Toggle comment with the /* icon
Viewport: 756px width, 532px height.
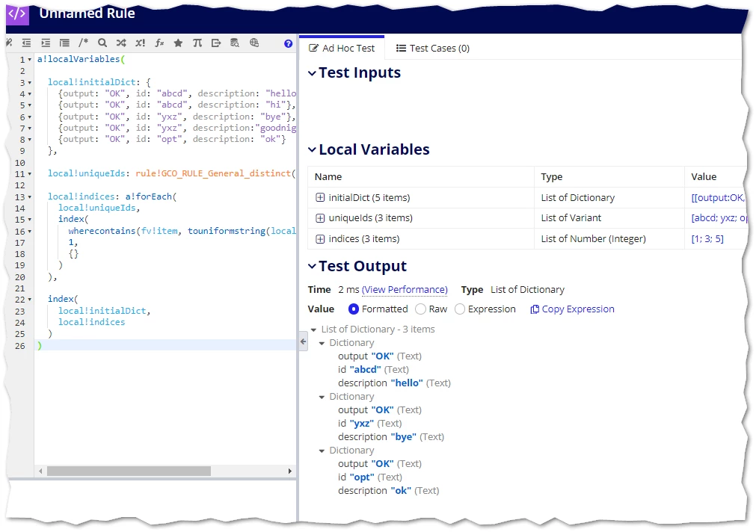click(83, 43)
